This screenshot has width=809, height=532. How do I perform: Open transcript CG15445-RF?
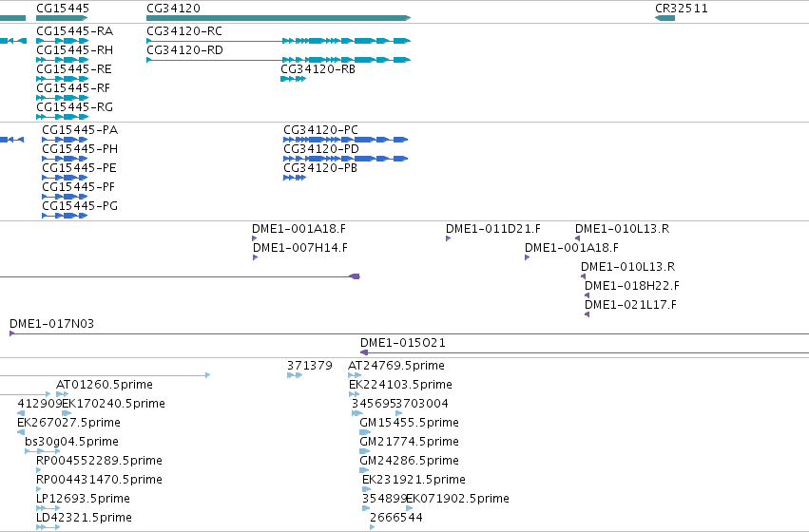(73, 88)
